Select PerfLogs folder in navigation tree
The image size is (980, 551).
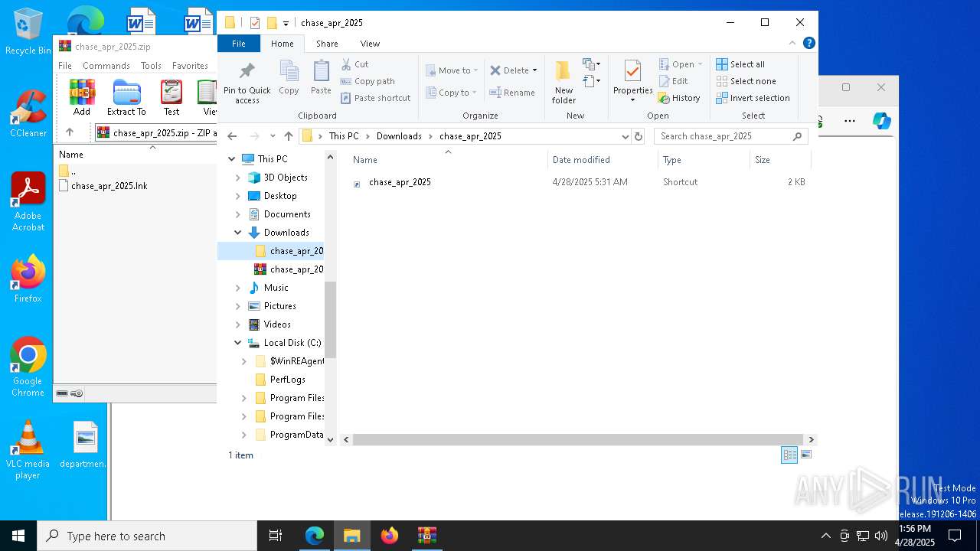[x=287, y=380]
